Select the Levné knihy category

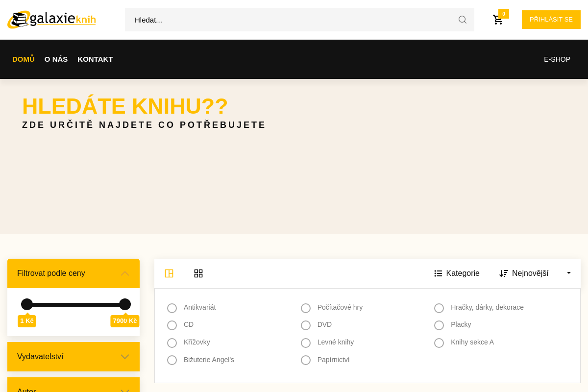pos(306,343)
